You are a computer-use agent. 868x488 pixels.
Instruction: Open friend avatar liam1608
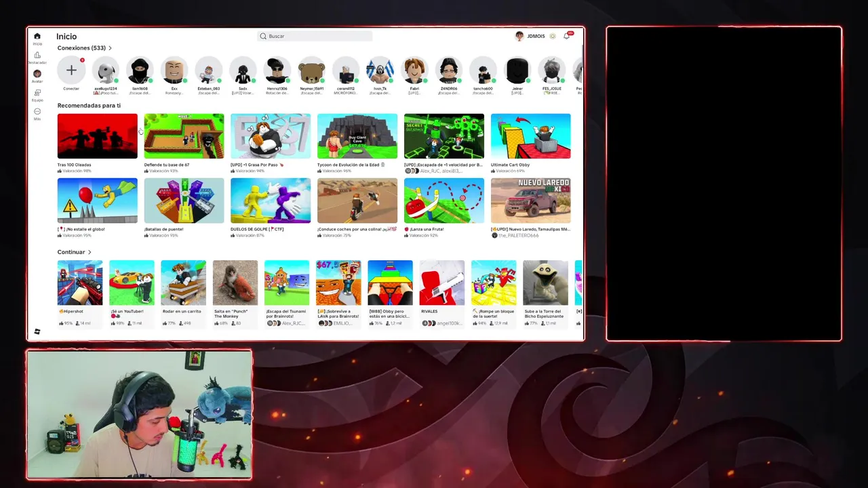(x=140, y=70)
